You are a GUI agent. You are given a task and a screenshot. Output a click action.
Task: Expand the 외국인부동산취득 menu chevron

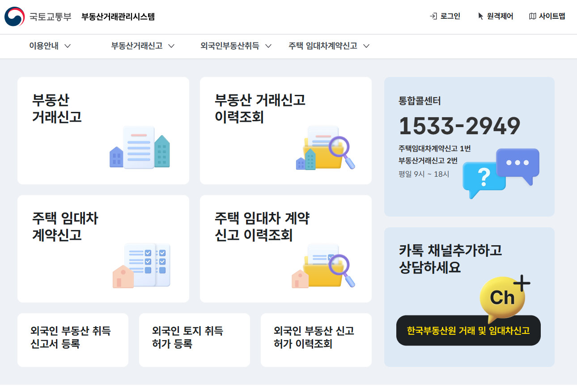268,46
